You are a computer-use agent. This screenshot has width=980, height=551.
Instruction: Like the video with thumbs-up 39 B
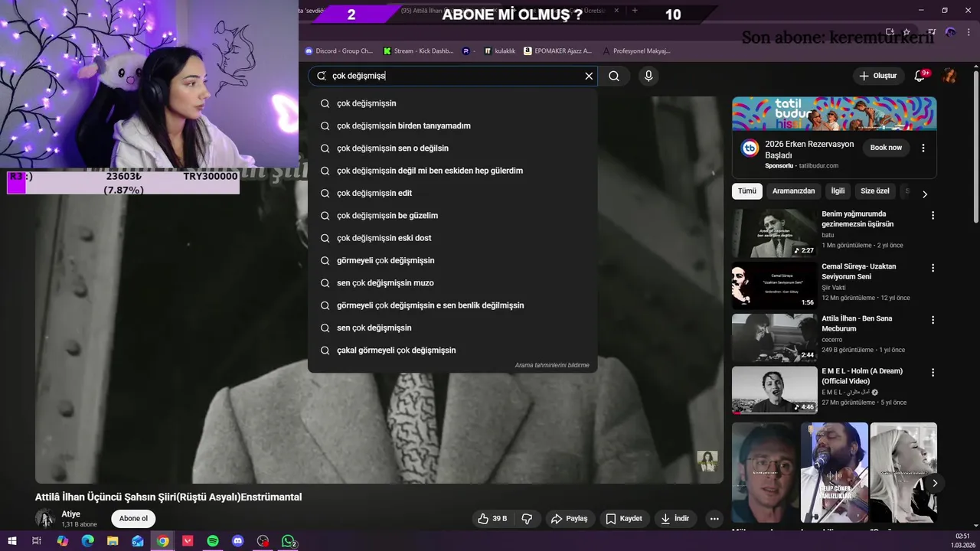(x=492, y=518)
